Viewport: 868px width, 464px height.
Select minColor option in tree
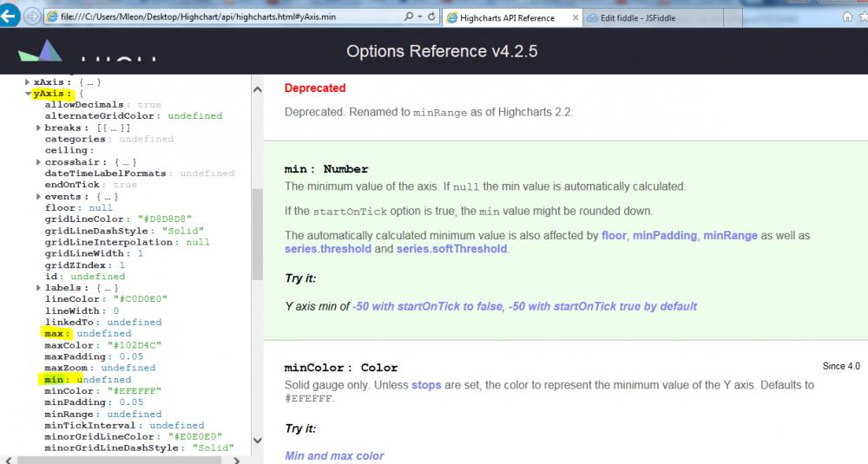(x=69, y=391)
